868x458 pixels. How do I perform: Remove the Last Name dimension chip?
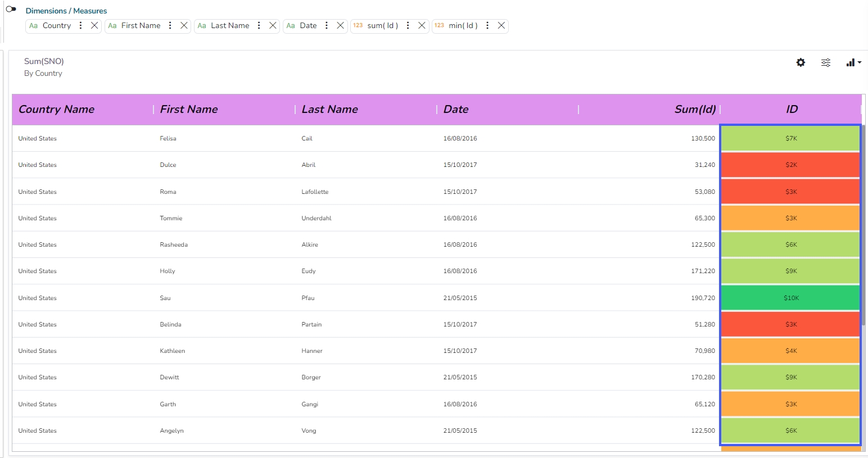click(273, 26)
